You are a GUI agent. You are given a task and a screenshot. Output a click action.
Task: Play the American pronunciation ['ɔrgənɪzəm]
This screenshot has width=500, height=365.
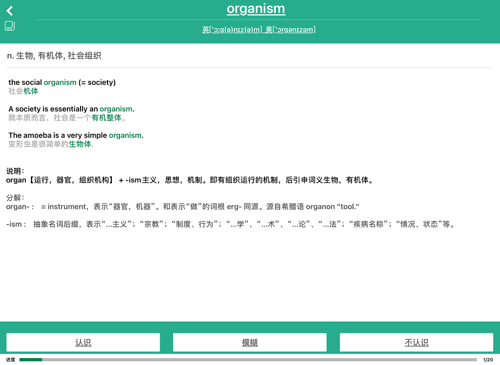pos(290,30)
